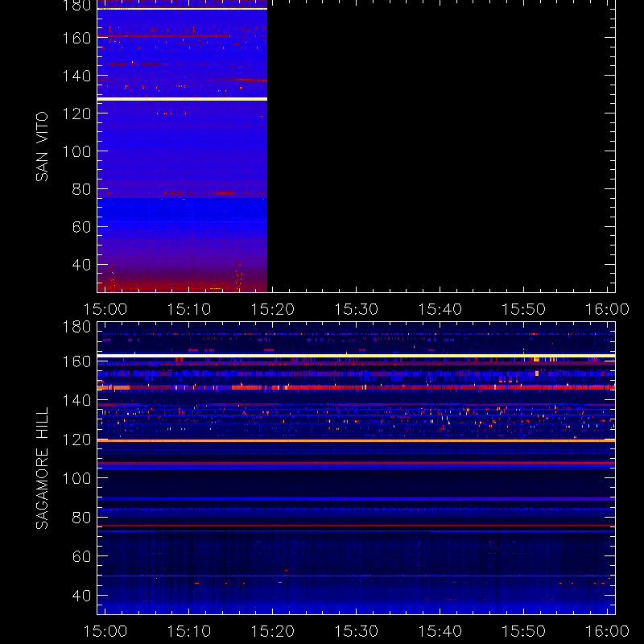Pick the 60 tick label on Sagamore Hill plot
The image size is (644, 644).
[81, 556]
